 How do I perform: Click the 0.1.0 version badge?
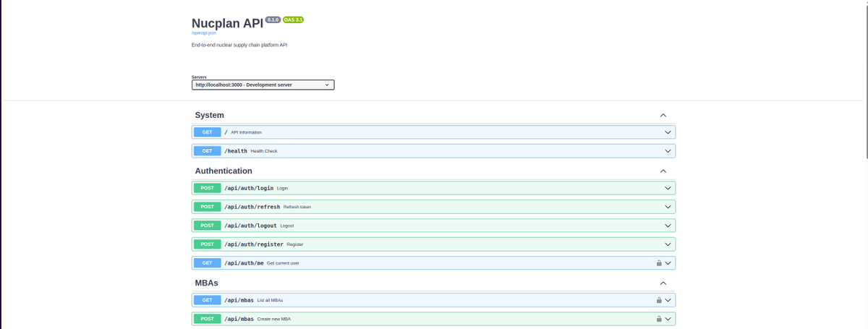point(273,20)
